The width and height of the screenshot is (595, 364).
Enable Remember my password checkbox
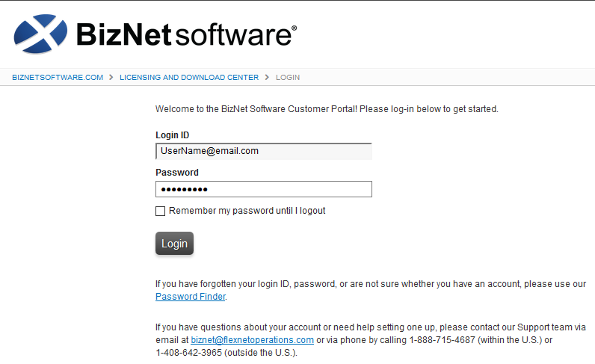coord(160,212)
